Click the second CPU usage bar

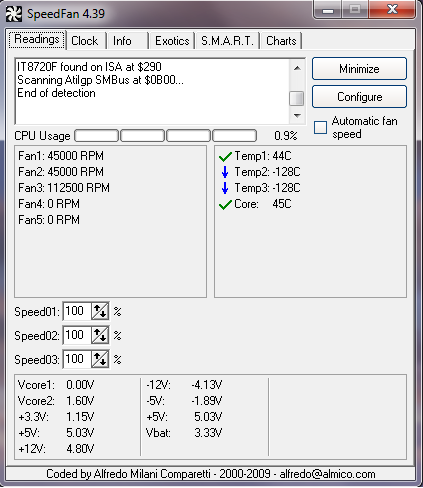pyautogui.click(x=143, y=136)
